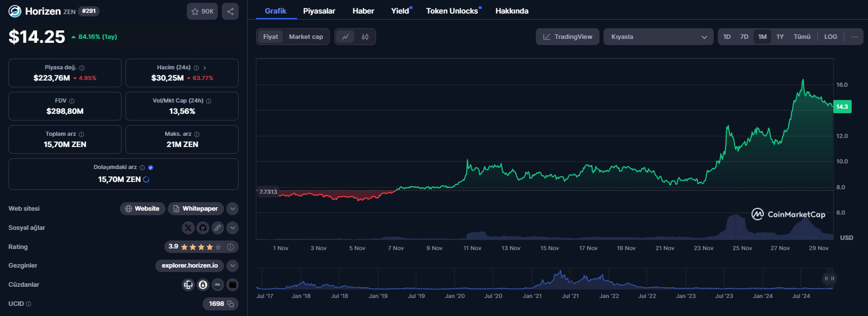Switch to the Piyasalar tab

[x=319, y=11]
